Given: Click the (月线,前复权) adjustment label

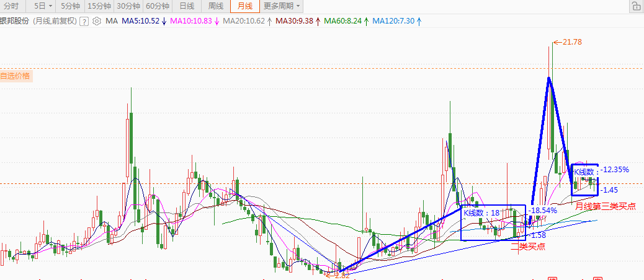Looking at the screenshot, I should click(55, 21).
